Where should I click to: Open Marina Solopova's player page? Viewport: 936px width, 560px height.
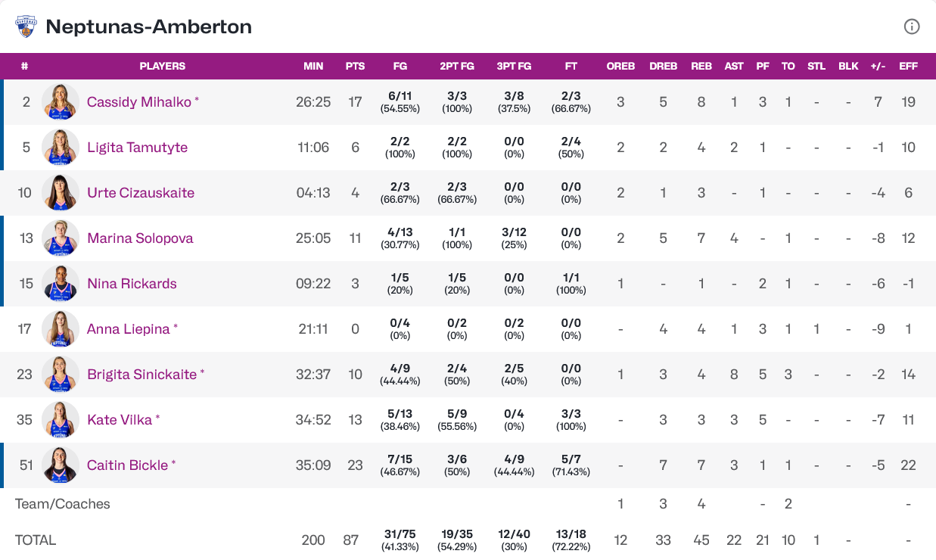point(140,238)
